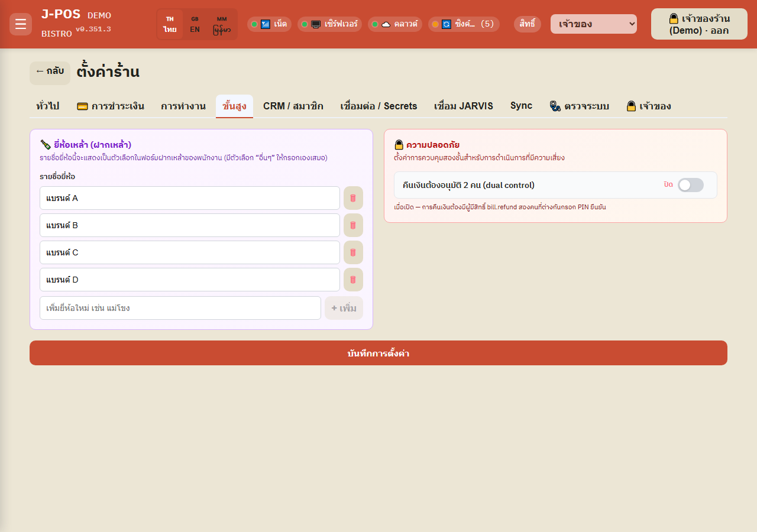Check the เน็ต network status indicator
Viewport: 757px width, 532px height.
(x=269, y=24)
